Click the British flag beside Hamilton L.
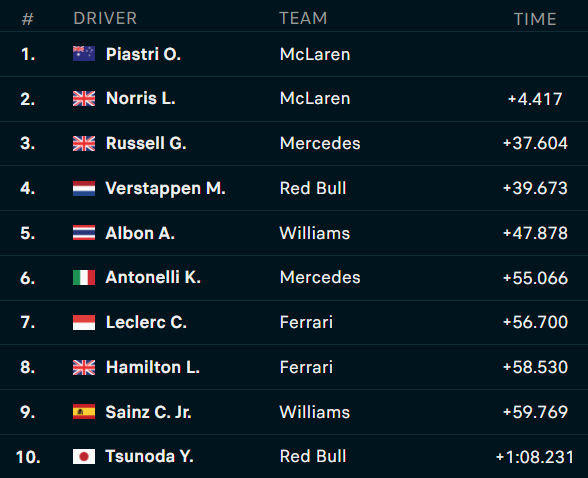The height and width of the screenshot is (478, 588). (x=84, y=367)
